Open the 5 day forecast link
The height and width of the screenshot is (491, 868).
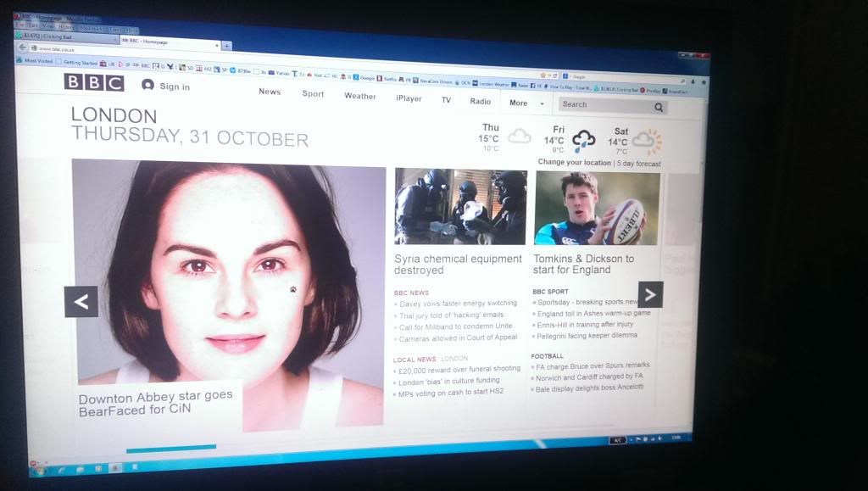(639, 164)
